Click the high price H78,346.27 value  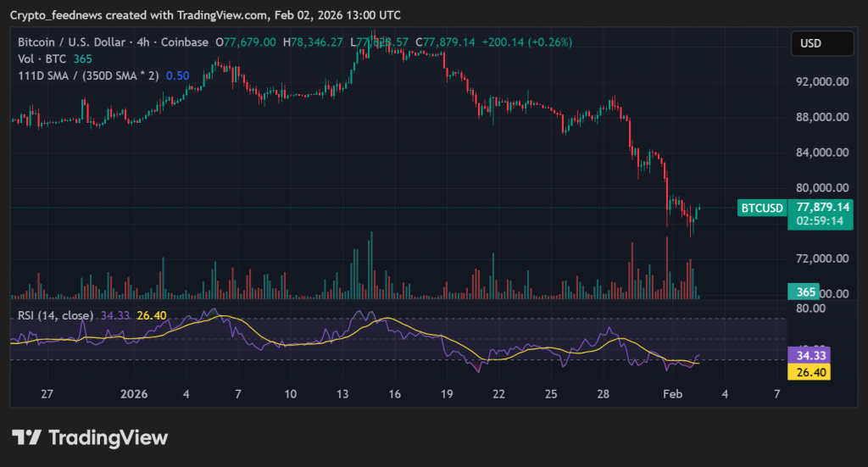tap(313, 42)
